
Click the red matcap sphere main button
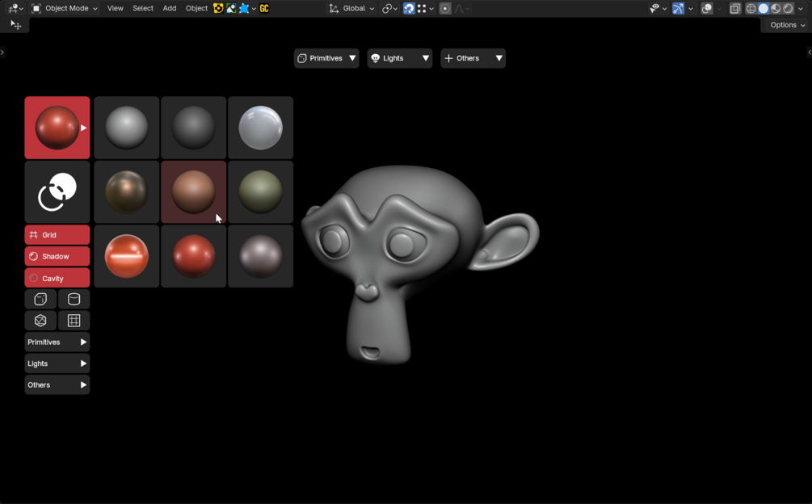click(57, 128)
